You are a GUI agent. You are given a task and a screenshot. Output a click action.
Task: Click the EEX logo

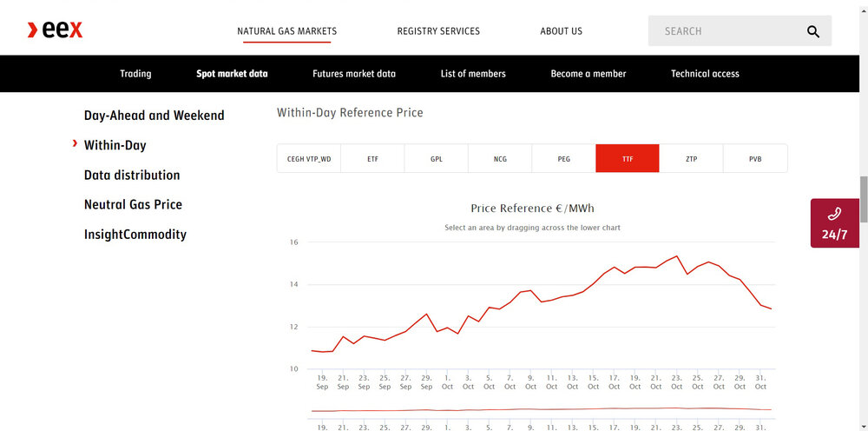(x=55, y=30)
